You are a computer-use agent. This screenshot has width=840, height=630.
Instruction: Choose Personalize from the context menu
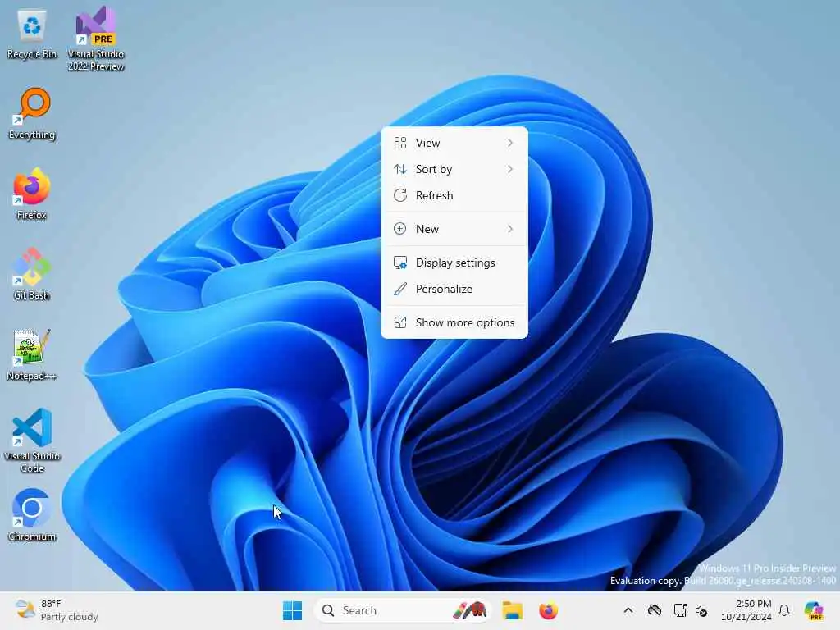pyautogui.click(x=454, y=289)
